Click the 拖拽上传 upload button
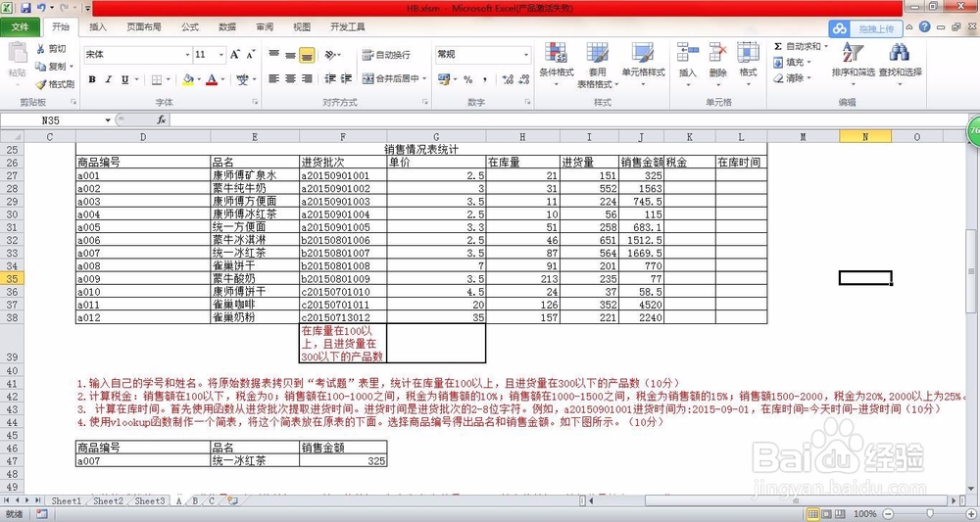980x522 pixels. click(x=865, y=28)
